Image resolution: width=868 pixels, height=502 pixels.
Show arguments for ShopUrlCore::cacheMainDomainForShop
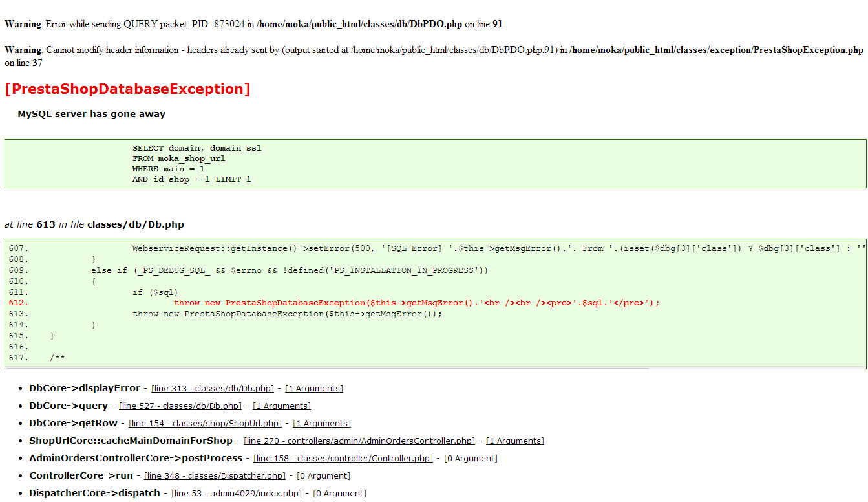pyautogui.click(x=515, y=441)
